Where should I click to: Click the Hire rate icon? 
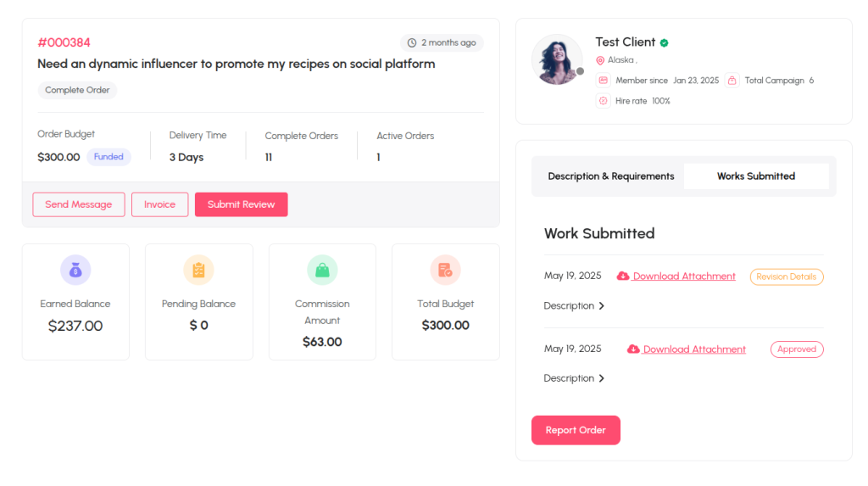(604, 101)
